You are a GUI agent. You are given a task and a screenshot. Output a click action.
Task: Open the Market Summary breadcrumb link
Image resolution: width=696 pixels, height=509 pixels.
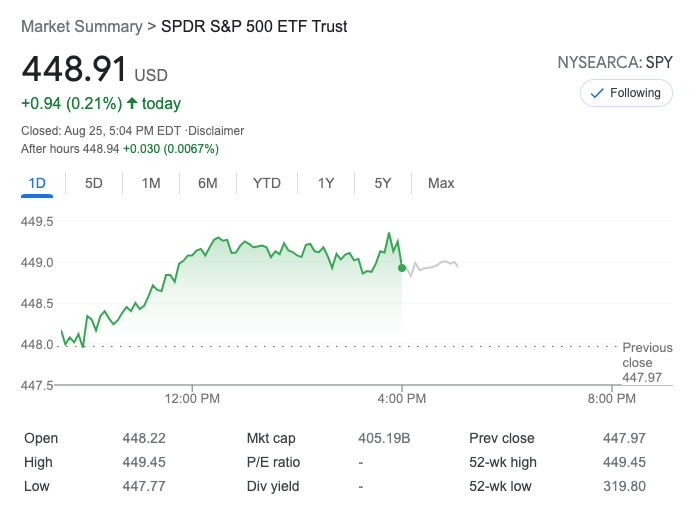[80, 27]
